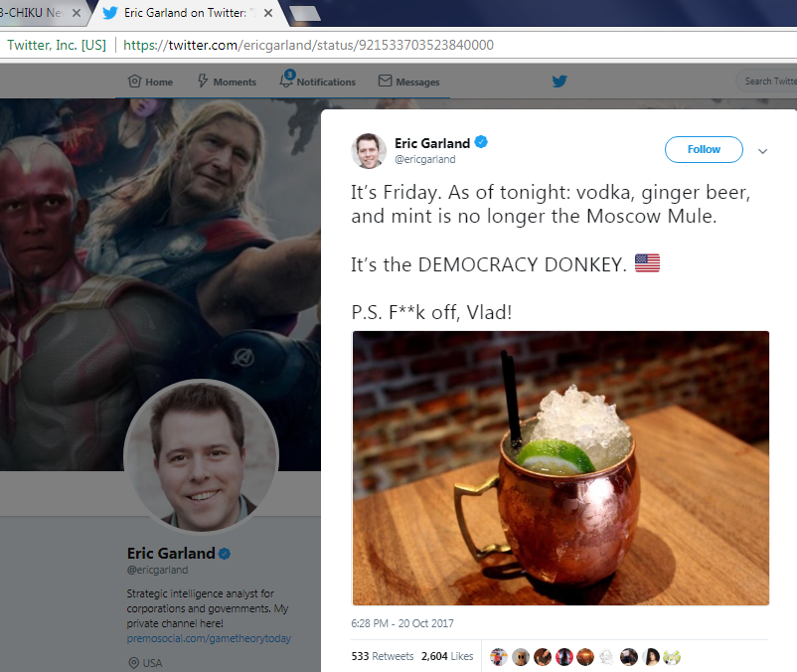797x672 pixels.
Task: View the 2,604 Likes list
Action: coord(447,656)
